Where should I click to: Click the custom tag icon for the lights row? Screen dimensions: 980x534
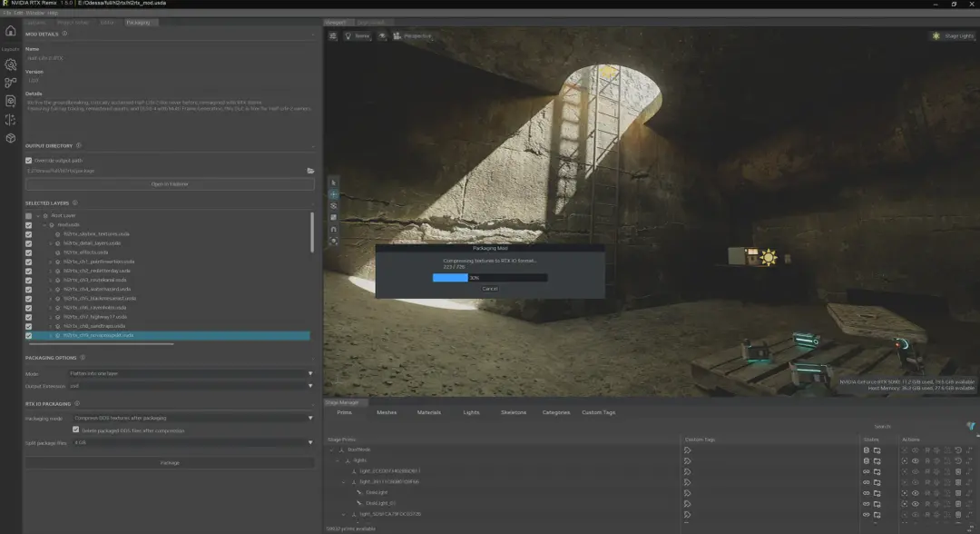point(688,460)
